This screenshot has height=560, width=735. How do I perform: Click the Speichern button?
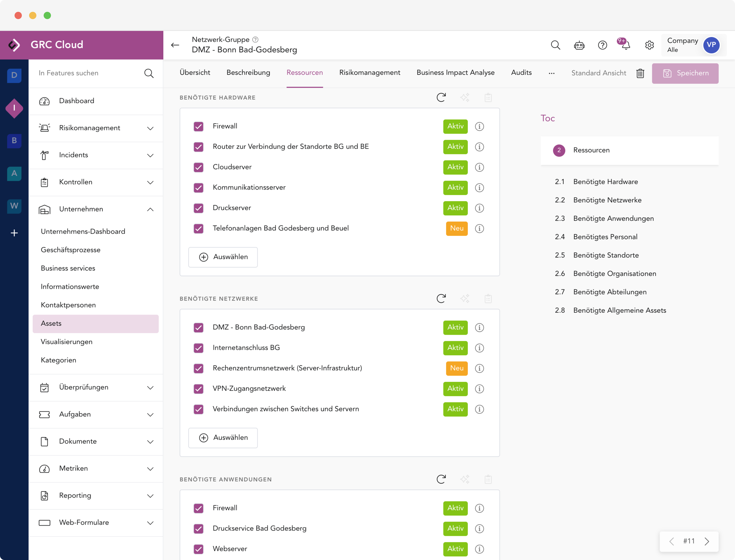point(685,73)
